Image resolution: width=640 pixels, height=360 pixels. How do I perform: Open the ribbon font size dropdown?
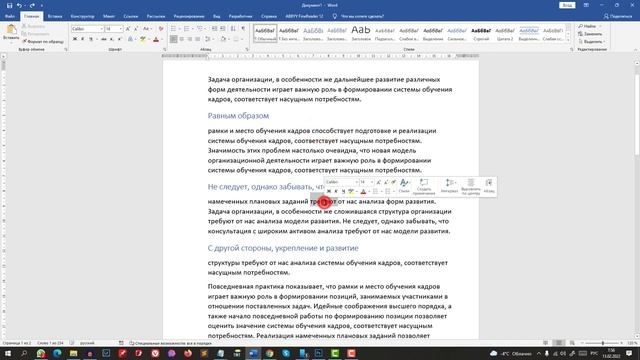coord(121,29)
